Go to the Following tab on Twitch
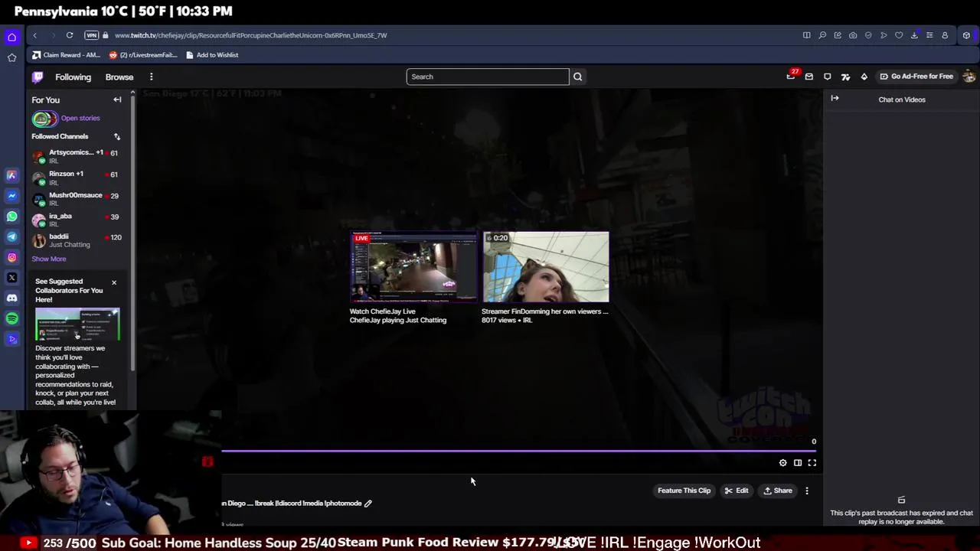Screen dimensions: 980x551 pos(73,77)
